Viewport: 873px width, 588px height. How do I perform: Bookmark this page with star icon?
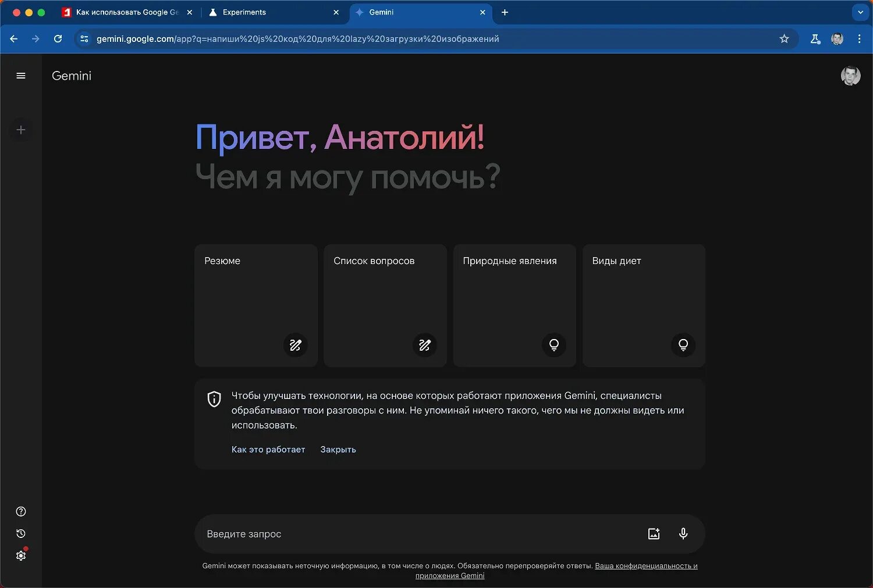click(x=785, y=39)
